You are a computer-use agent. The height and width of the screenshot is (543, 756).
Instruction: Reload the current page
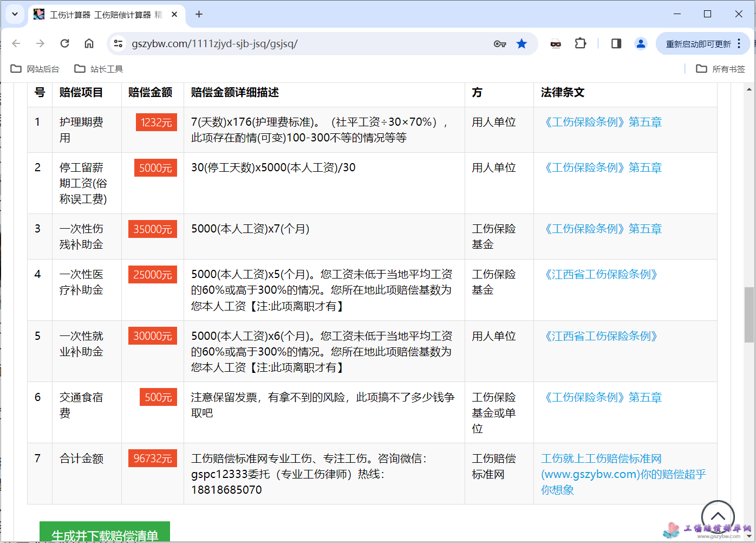[64, 43]
